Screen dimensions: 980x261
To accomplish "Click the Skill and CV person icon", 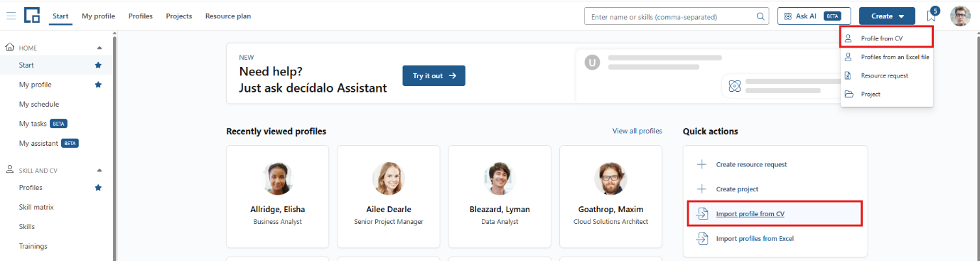I will (x=10, y=170).
